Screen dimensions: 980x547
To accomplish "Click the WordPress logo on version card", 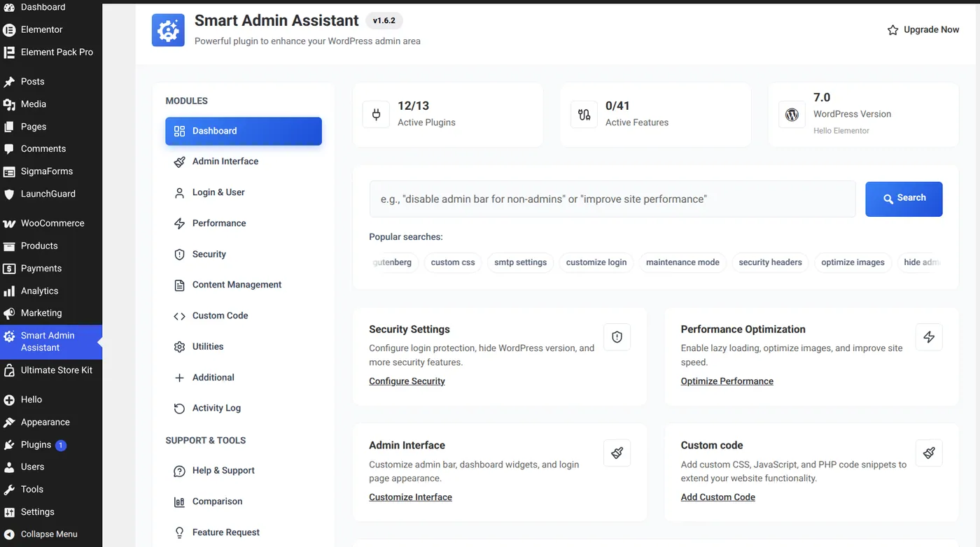I will 792,114.
